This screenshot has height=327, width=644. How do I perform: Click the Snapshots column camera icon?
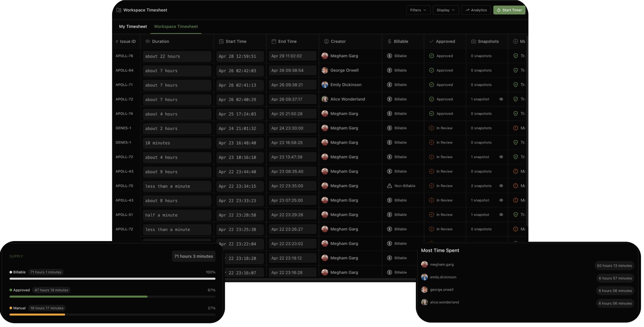[x=473, y=41]
